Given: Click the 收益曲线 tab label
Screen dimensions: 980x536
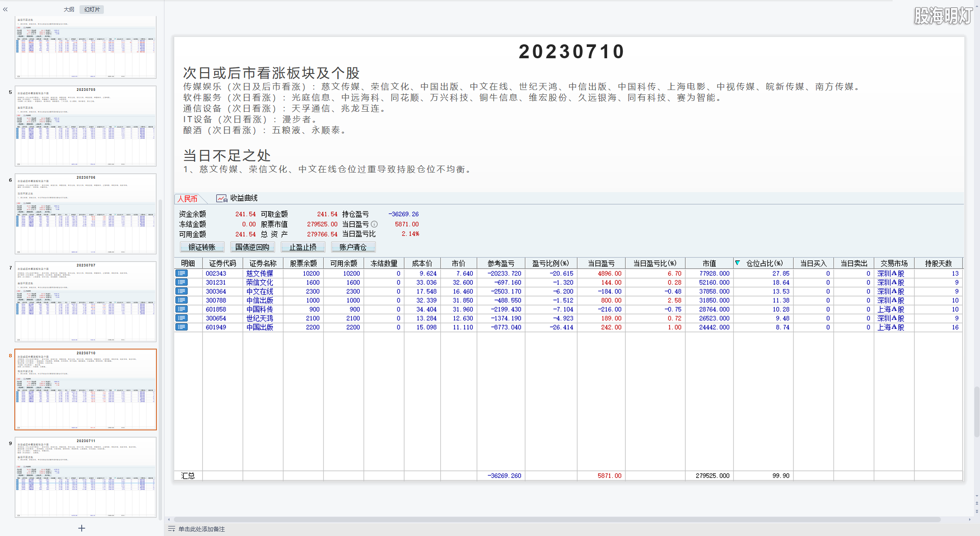Looking at the screenshot, I should tap(244, 198).
